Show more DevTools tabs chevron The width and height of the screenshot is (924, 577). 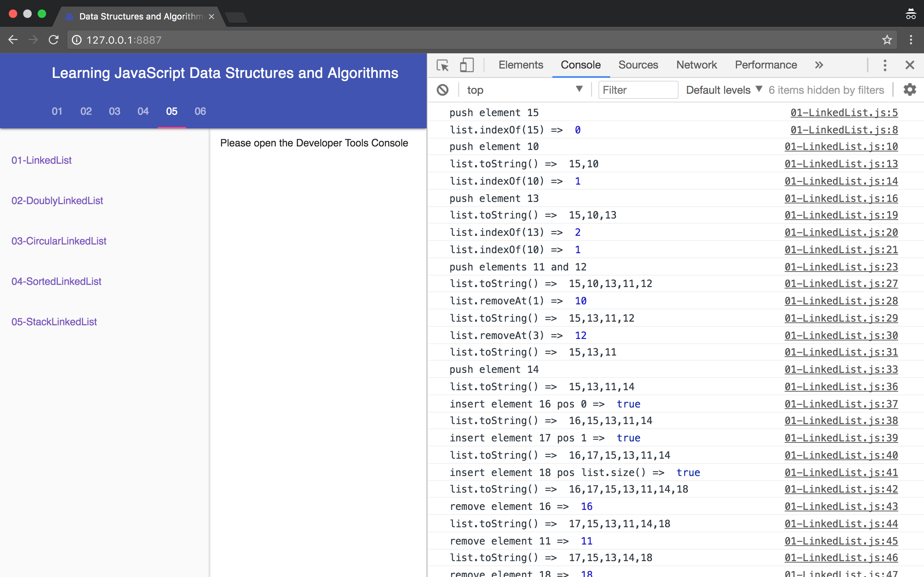click(819, 65)
